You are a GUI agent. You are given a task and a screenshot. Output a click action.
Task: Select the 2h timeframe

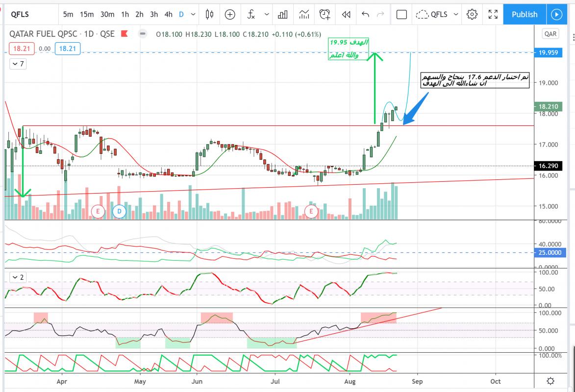139,14
